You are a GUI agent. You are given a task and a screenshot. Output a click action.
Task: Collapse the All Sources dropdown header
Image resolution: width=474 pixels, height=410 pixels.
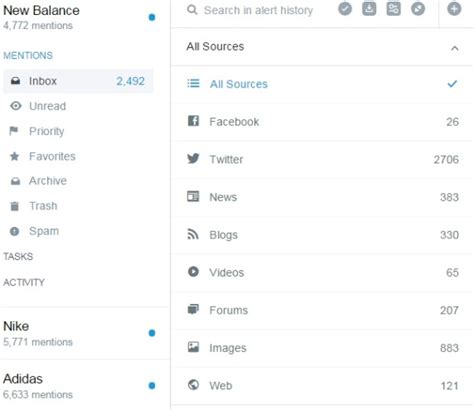tap(322, 47)
